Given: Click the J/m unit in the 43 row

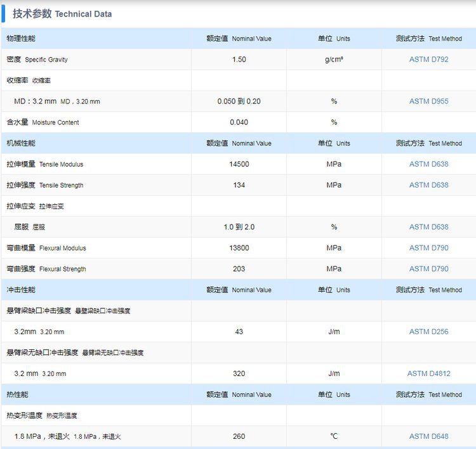Looking at the screenshot, I should pyautogui.click(x=334, y=332).
